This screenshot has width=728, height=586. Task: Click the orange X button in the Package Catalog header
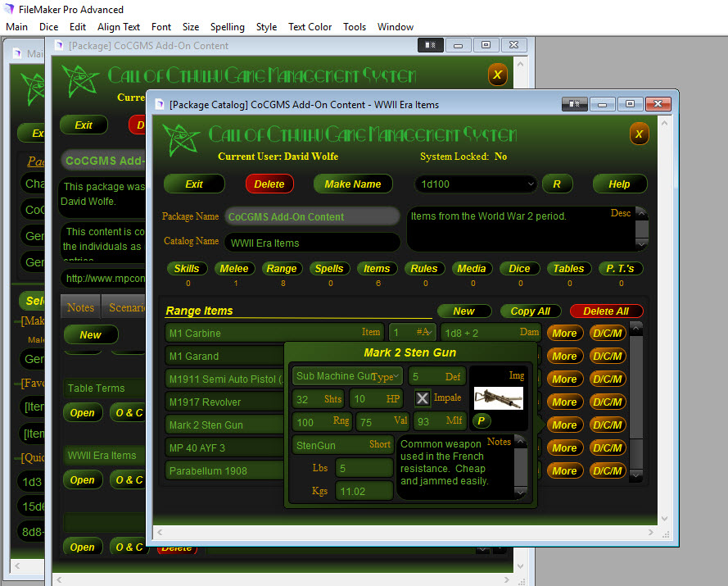639,134
